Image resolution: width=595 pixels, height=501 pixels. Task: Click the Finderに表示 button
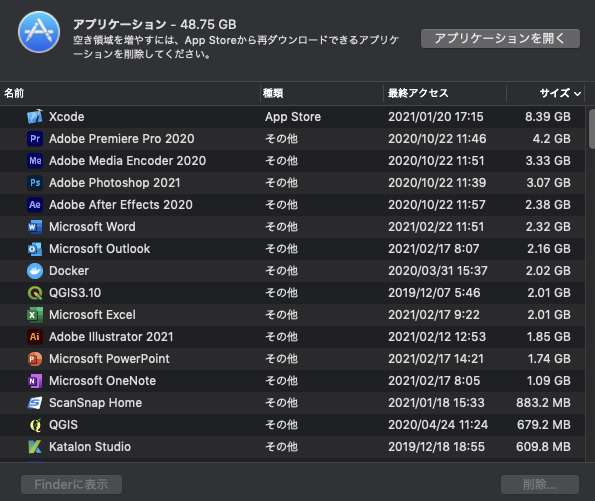click(71, 484)
